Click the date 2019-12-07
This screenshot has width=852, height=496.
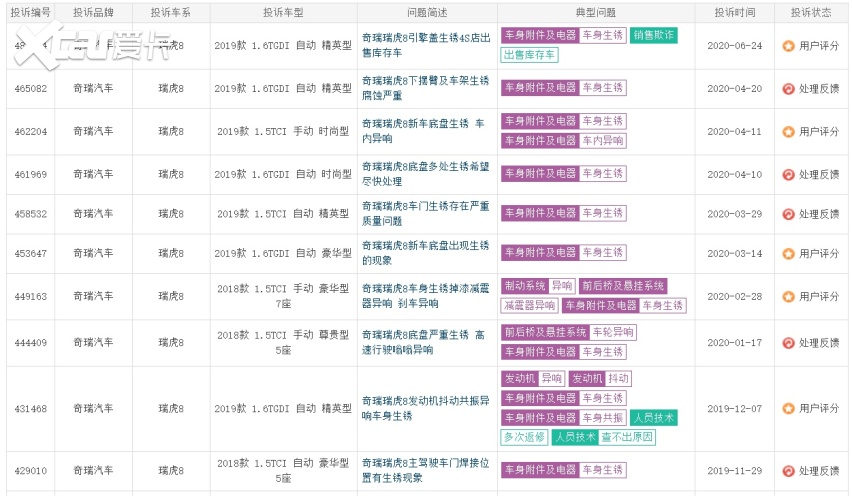pyautogui.click(x=735, y=409)
